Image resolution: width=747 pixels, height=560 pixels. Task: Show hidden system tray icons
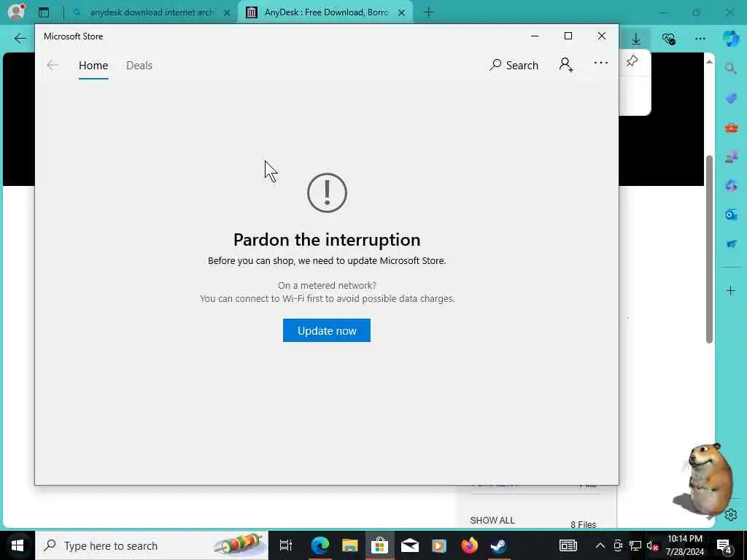tap(600, 545)
